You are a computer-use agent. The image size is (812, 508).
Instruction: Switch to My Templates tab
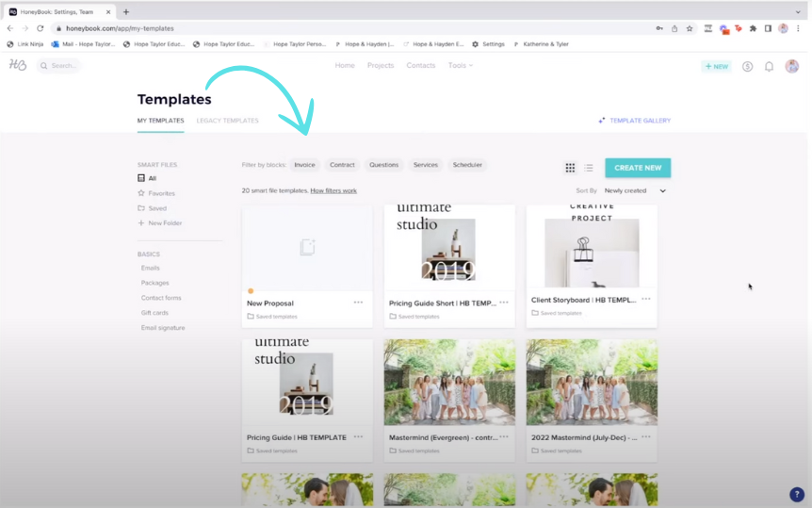(x=160, y=121)
